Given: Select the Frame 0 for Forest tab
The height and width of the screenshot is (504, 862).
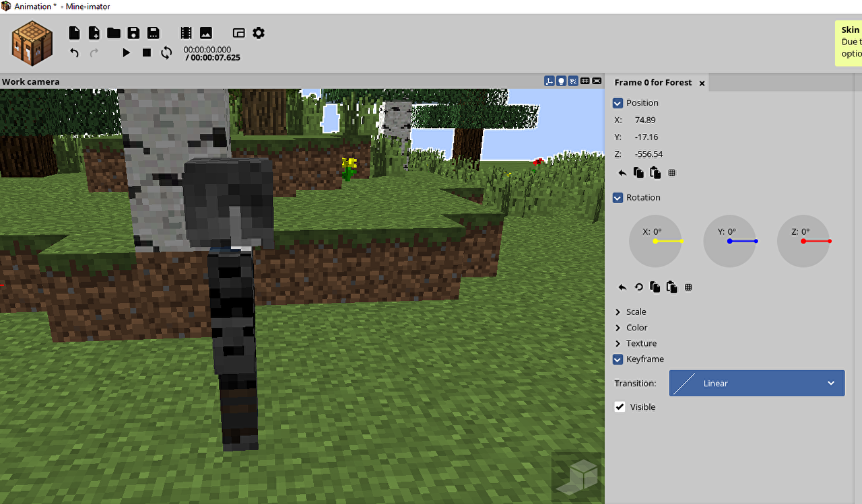Looking at the screenshot, I should coord(653,82).
